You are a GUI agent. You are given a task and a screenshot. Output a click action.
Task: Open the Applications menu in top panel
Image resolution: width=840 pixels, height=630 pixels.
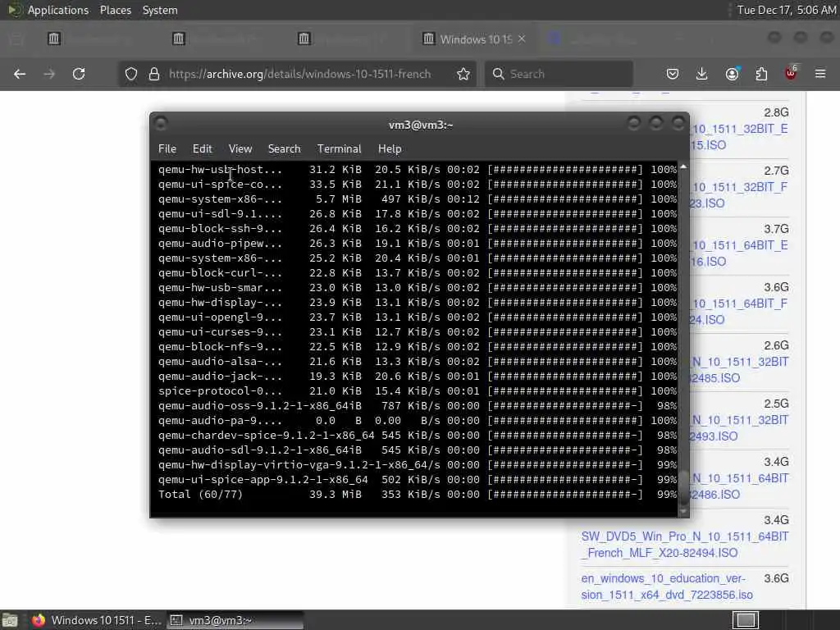pos(58,10)
